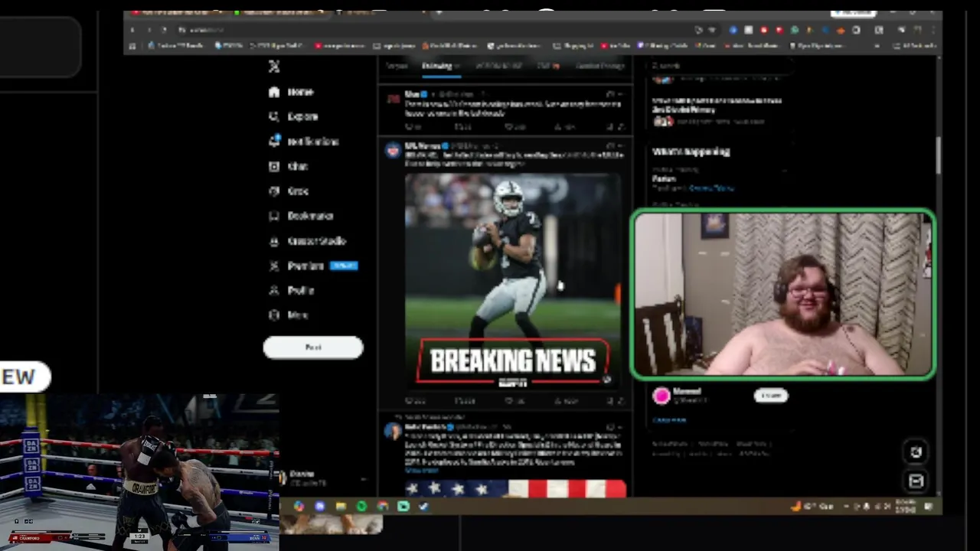The height and width of the screenshot is (551, 980).
Task: Open the NFL news account avatar
Action: [393, 151]
